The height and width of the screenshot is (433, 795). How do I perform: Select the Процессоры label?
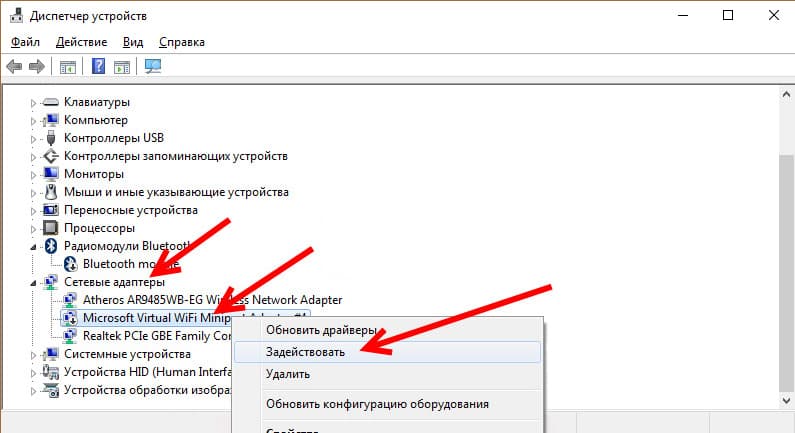99,228
